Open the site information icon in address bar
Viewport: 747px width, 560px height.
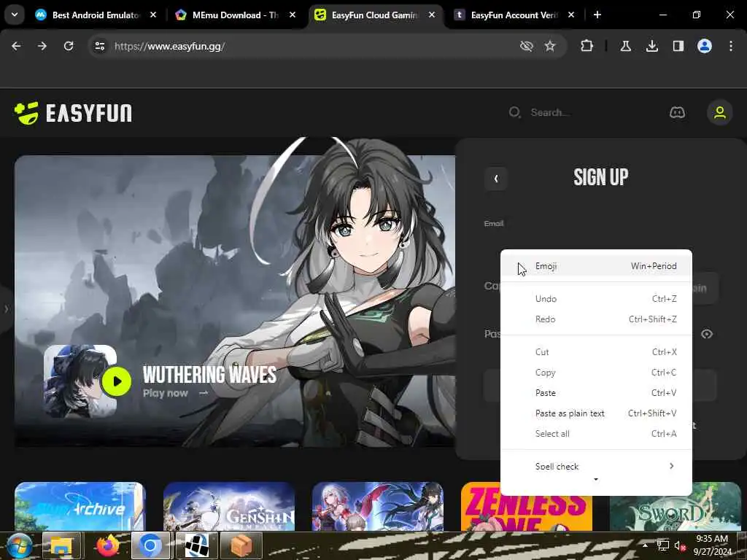click(x=99, y=46)
